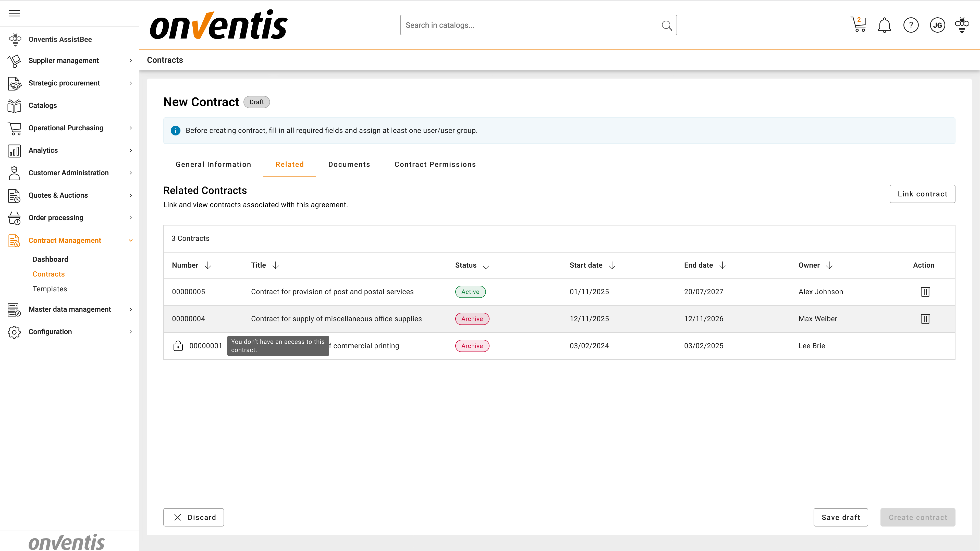Click the Link contract button
Screen dimensions: 980x551
pos(922,194)
